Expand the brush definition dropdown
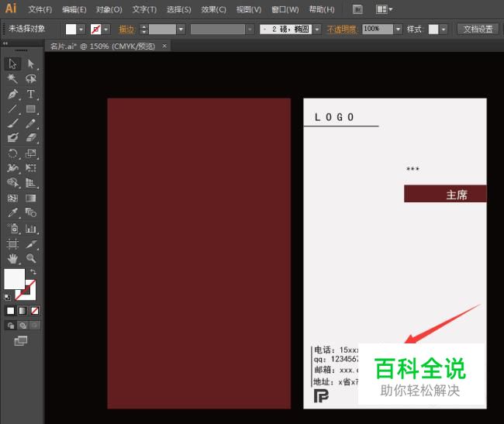Viewport: 504px width, 424px height. click(316, 29)
